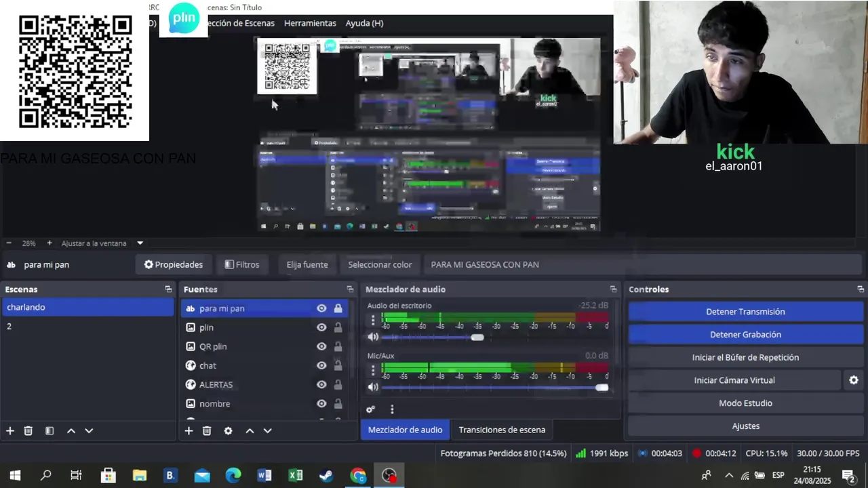Open audio mixer three-dot menu at bottom
This screenshot has height=488, width=868.
click(x=392, y=409)
